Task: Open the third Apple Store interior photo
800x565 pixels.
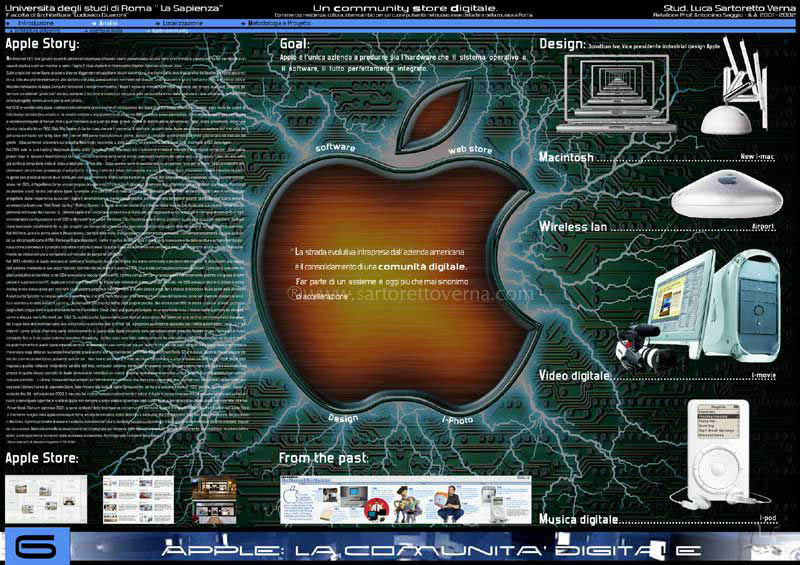Action: click(214, 500)
